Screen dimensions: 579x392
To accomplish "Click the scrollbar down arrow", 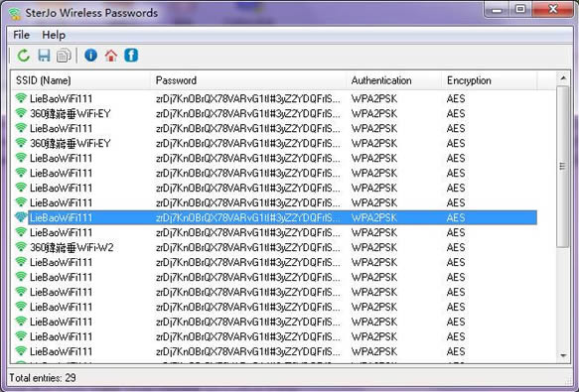I will pyautogui.click(x=563, y=355).
